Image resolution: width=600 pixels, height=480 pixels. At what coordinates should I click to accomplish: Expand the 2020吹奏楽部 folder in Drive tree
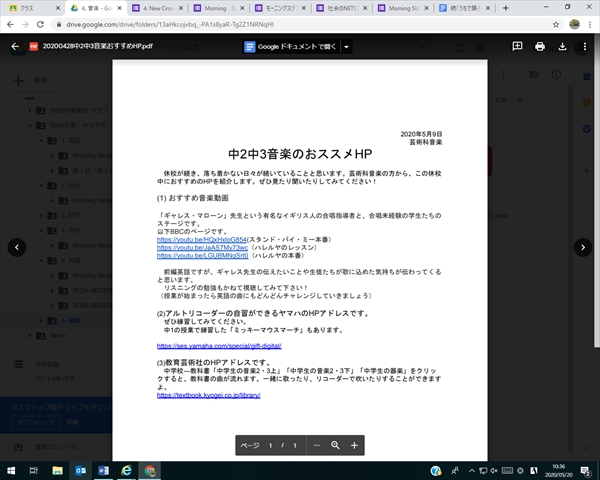(30, 111)
